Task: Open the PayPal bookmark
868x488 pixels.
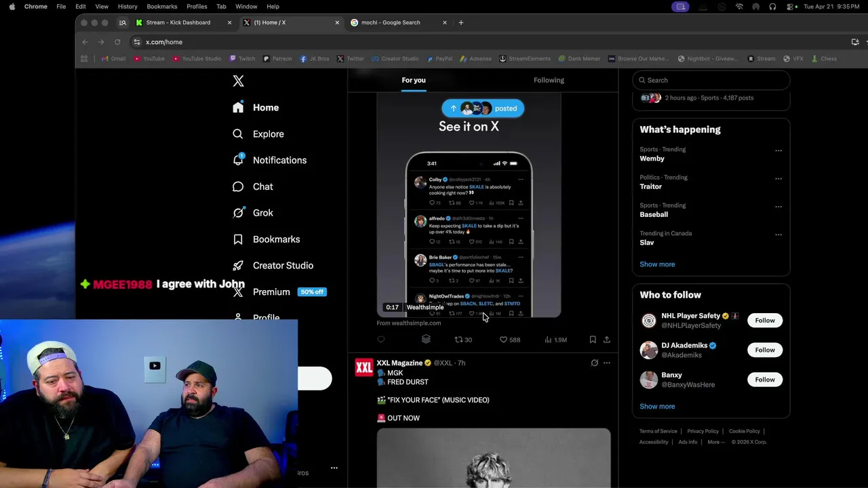Action: tap(439, 59)
